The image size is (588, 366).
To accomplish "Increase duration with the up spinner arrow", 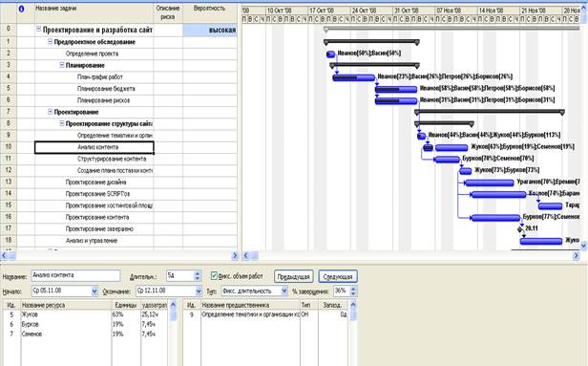I will (x=198, y=273).
